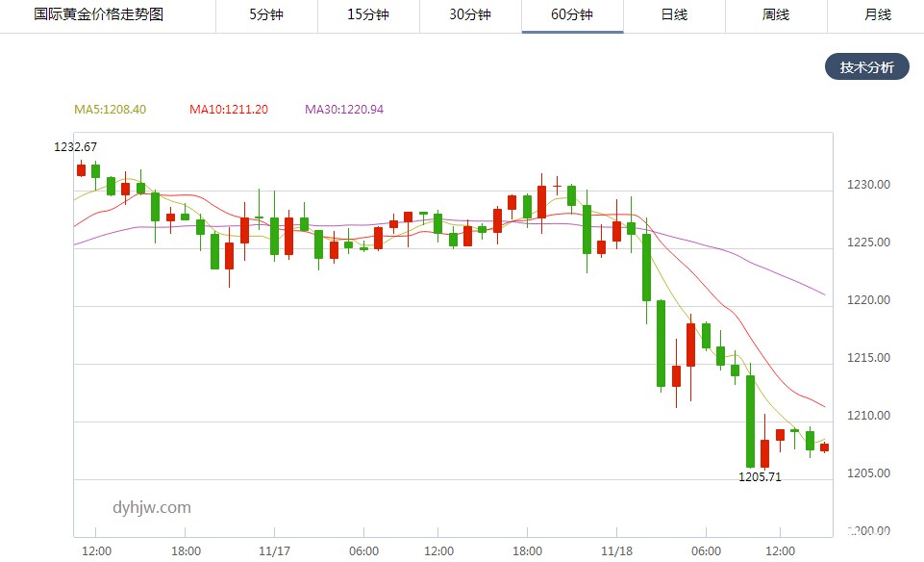Select the 60分钟 interval tab
The image size is (924, 562).
pyautogui.click(x=571, y=15)
